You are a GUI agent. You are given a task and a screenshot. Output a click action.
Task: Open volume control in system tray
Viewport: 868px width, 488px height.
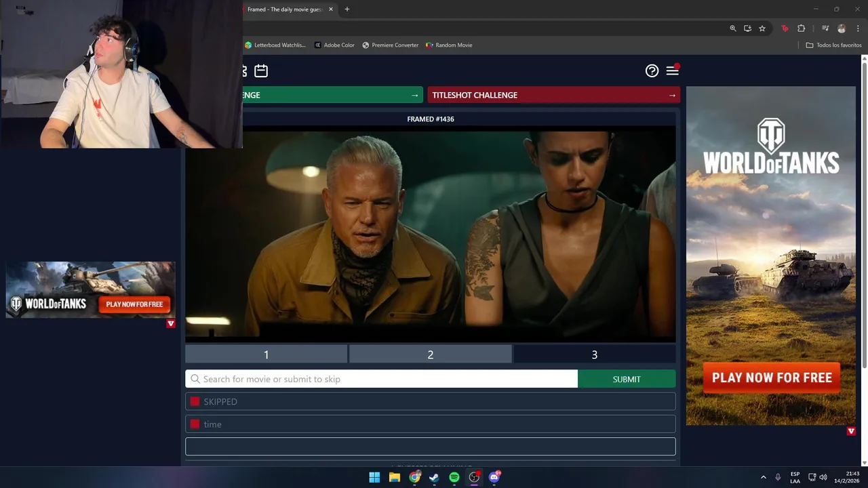click(x=823, y=477)
